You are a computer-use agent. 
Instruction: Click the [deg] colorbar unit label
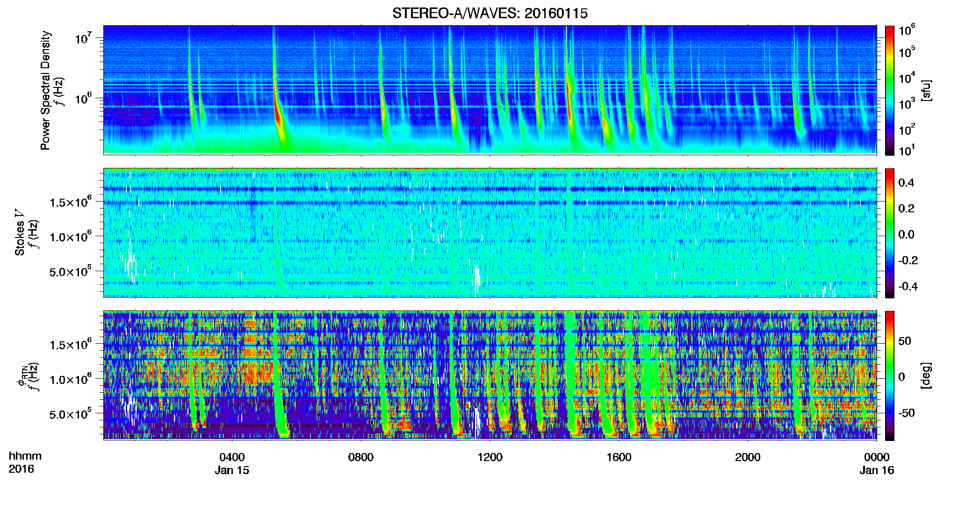[x=926, y=375]
